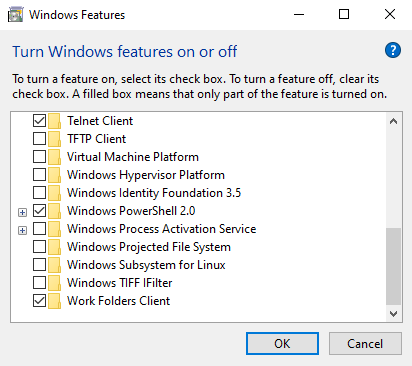
Task: Click the scrollbar down arrow
Action: (x=393, y=314)
